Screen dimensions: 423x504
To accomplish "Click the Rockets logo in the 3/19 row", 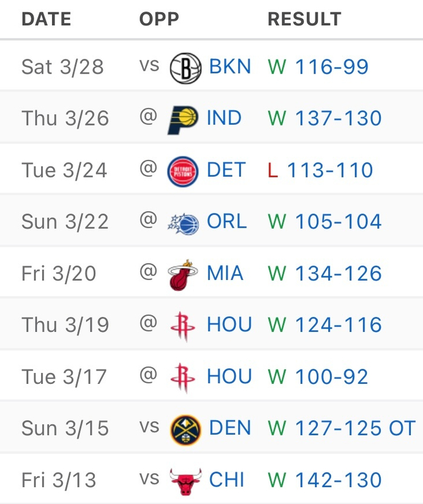I will click(x=182, y=325).
